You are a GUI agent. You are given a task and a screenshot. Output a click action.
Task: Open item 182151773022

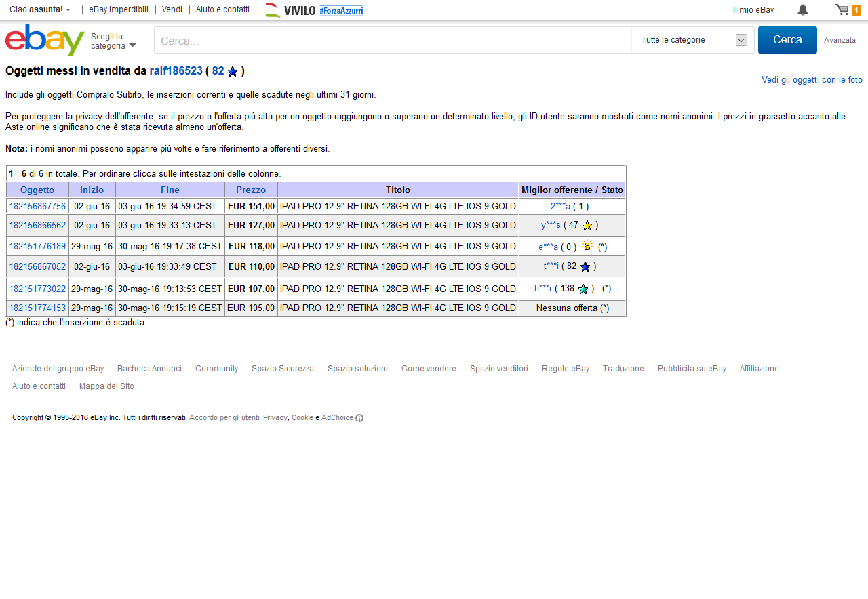[37, 289]
